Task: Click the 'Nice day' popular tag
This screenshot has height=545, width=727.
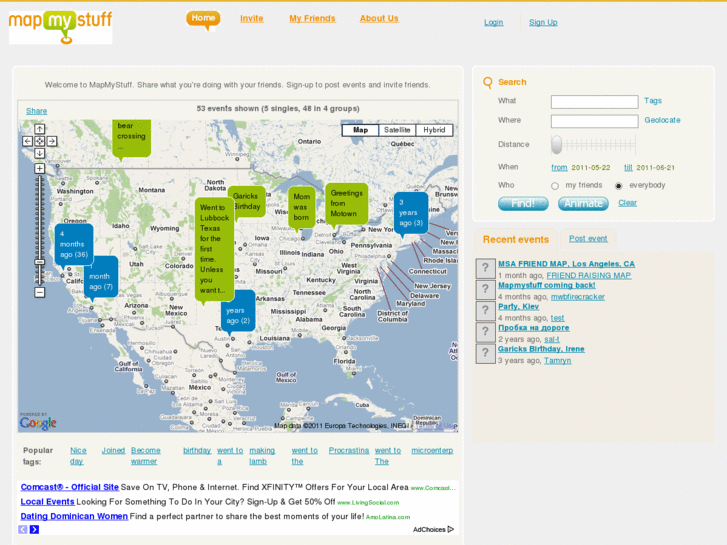Action: [78, 456]
